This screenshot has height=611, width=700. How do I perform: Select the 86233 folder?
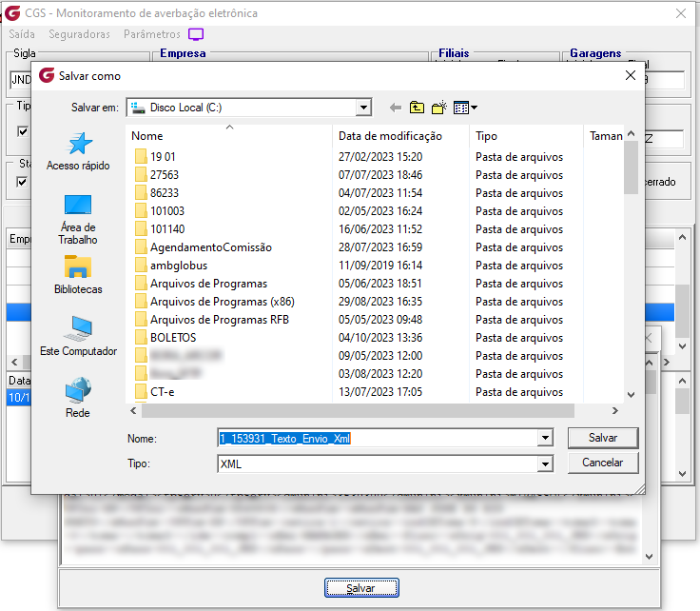coord(157,193)
